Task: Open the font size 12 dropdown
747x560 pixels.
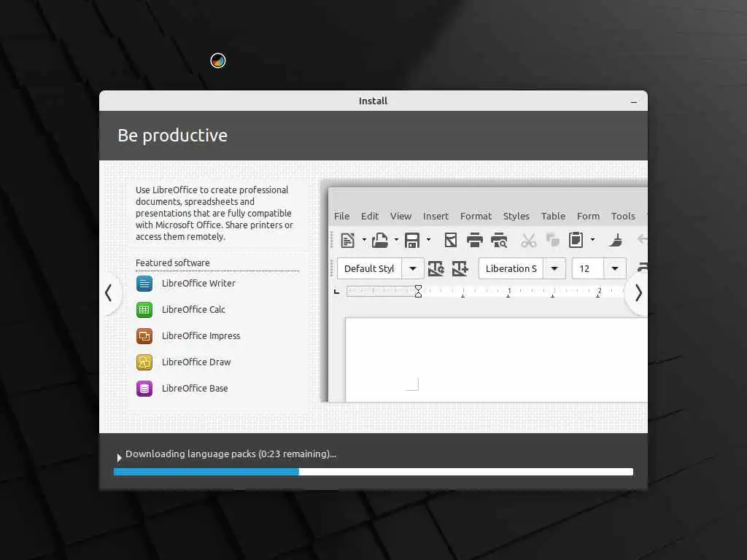Action: pos(615,268)
